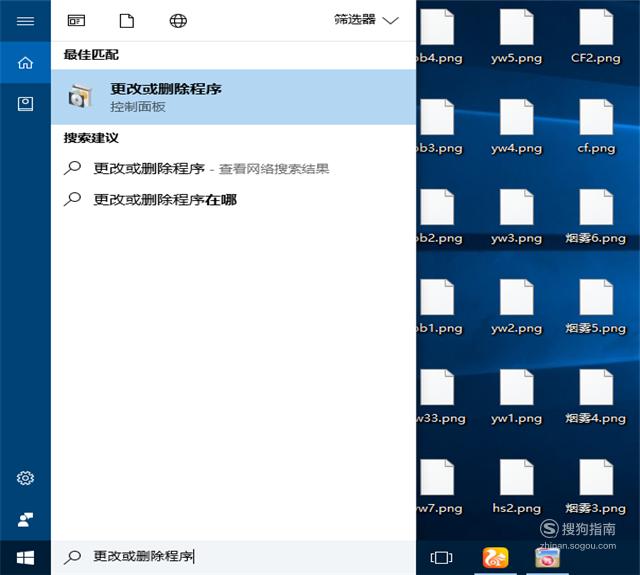The width and height of the screenshot is (640, 575).
Task: Select partially hidden desktop file b4.png
Action: (x=440, y=38)
